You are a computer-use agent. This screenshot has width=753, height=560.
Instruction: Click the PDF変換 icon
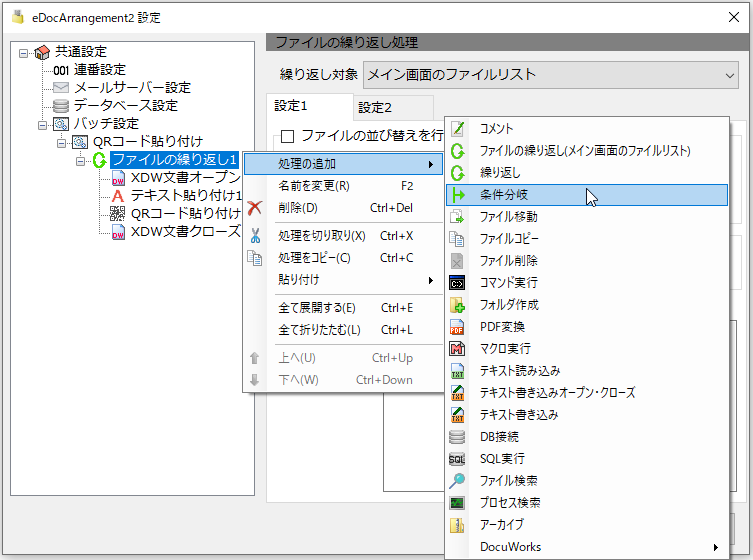pos(457,327)
